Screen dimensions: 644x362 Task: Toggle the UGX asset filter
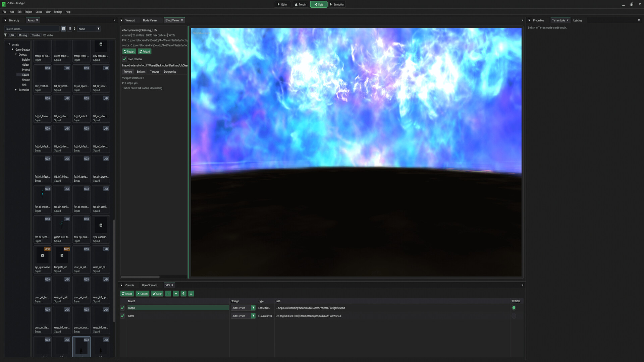tap(12, 35)
